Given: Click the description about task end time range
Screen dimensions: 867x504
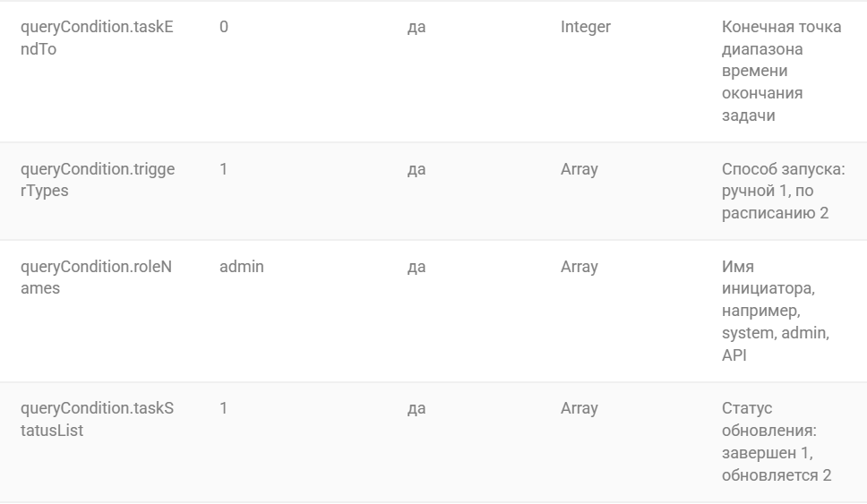Looking at the screenshot, I should click(781, 72).
